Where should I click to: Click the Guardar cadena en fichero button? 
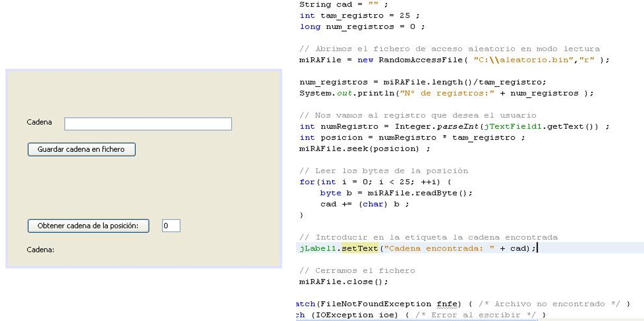coord(81,149)
